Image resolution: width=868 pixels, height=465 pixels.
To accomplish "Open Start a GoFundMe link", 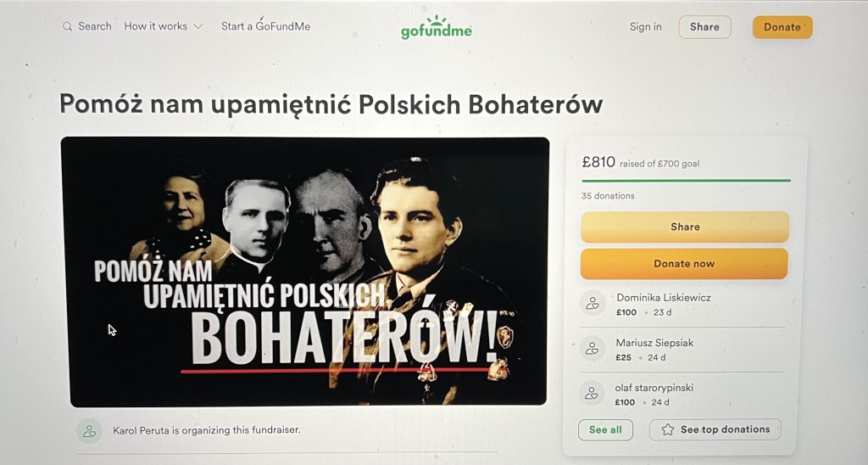I will click(265, 26).
